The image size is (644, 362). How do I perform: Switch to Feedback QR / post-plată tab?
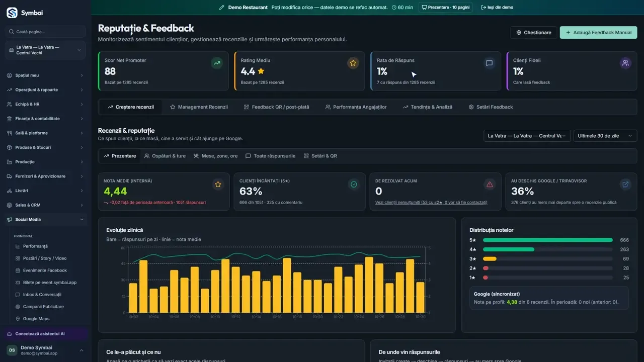point(276,107)
